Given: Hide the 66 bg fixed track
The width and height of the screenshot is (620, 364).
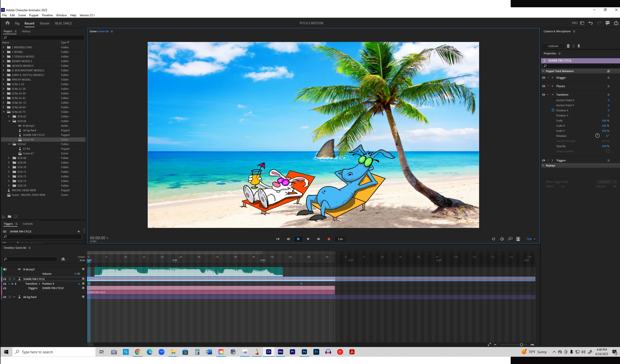Looking at the screenshot, I should tap(5, 297).
